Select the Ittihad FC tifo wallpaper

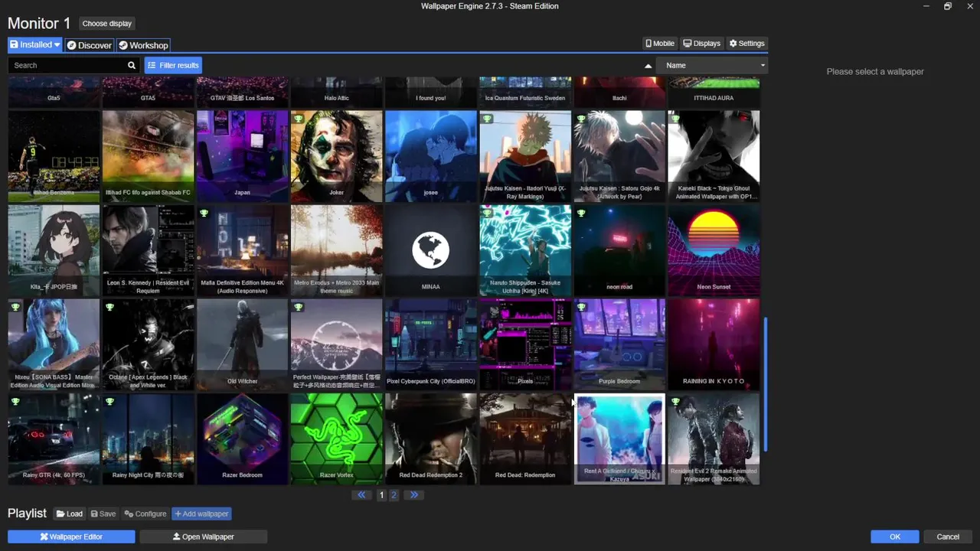coord(148,156)
